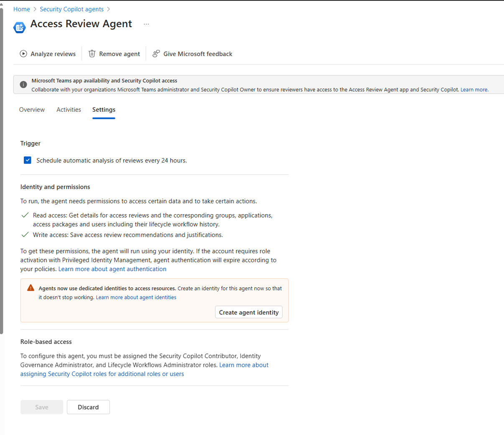Click the Create agent identity button
The width and height of the screenshot is (504, 435).
click(248, 312)
